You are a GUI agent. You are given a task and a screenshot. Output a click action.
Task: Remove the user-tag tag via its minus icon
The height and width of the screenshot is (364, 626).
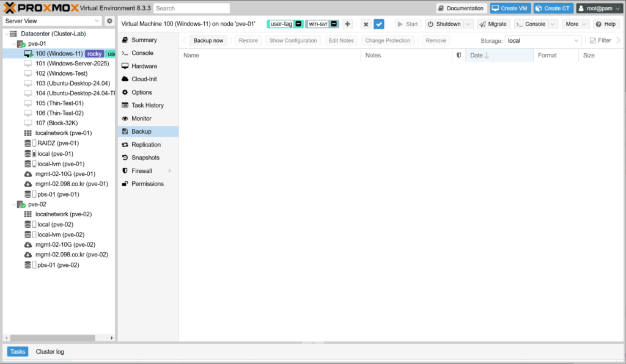point(298,24)
